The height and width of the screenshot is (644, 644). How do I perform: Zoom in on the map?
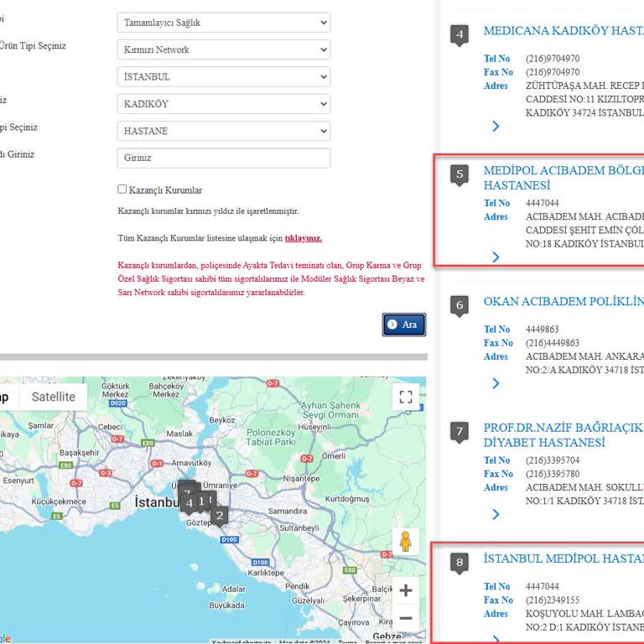406,590
